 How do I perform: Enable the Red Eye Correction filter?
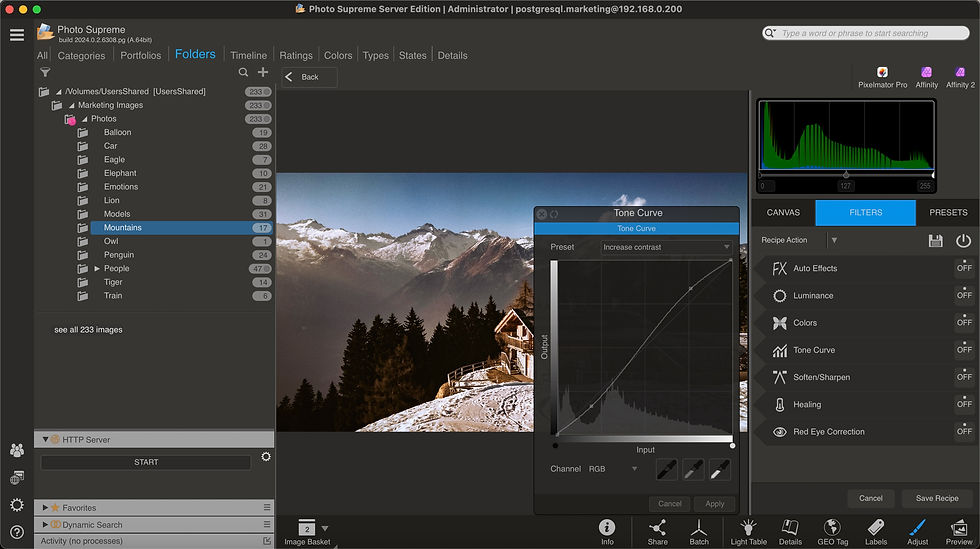click(964, 431)
